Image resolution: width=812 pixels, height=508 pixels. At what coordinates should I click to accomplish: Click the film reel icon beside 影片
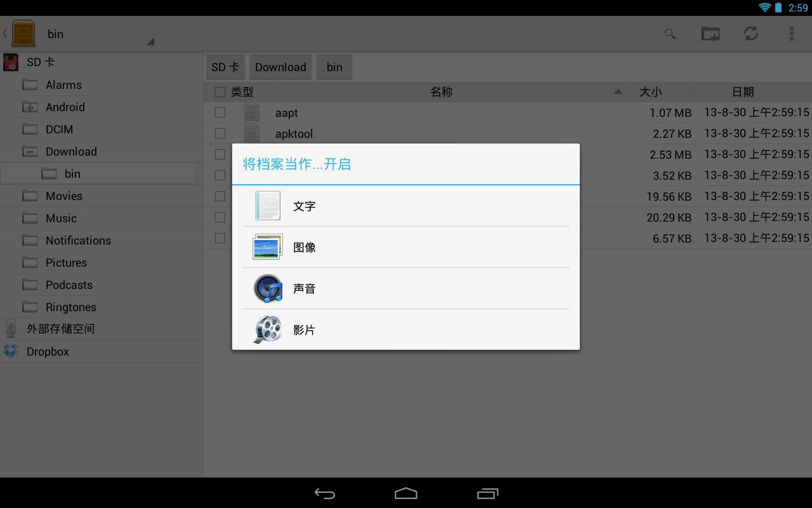coord(268,330)
